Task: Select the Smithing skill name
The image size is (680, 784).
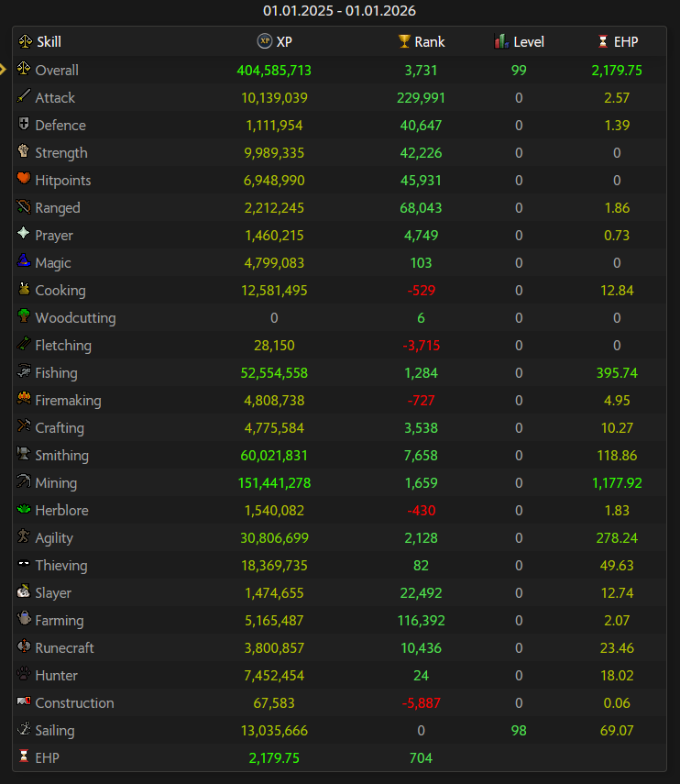Action: point(62,456)
